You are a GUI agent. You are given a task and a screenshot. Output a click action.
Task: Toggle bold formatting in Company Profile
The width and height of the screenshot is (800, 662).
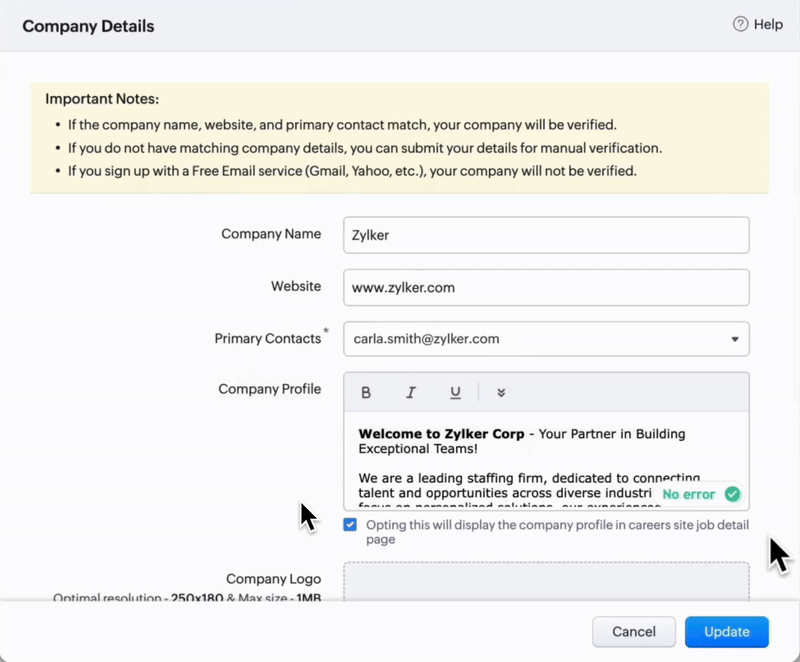click(366, 393)
